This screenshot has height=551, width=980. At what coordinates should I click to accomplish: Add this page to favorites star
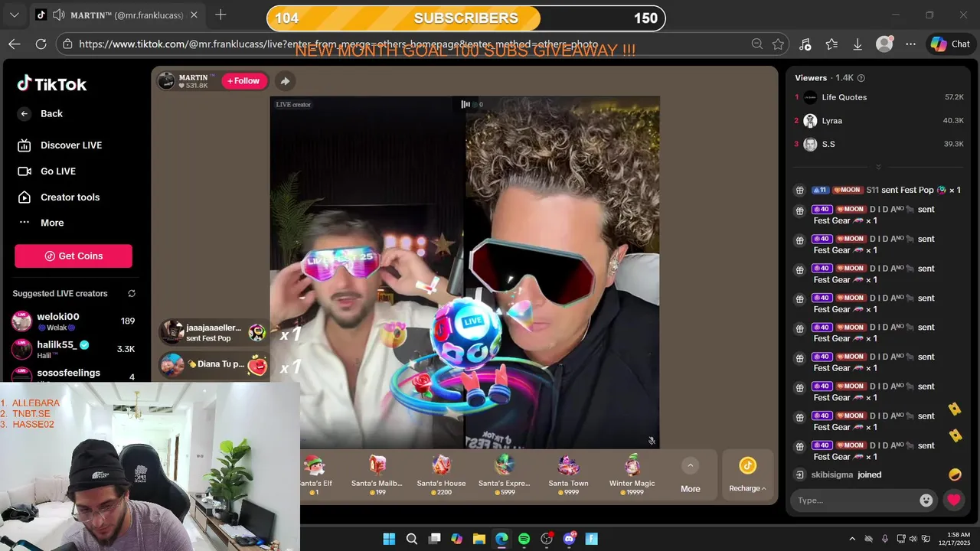click(x=778, y=44)
